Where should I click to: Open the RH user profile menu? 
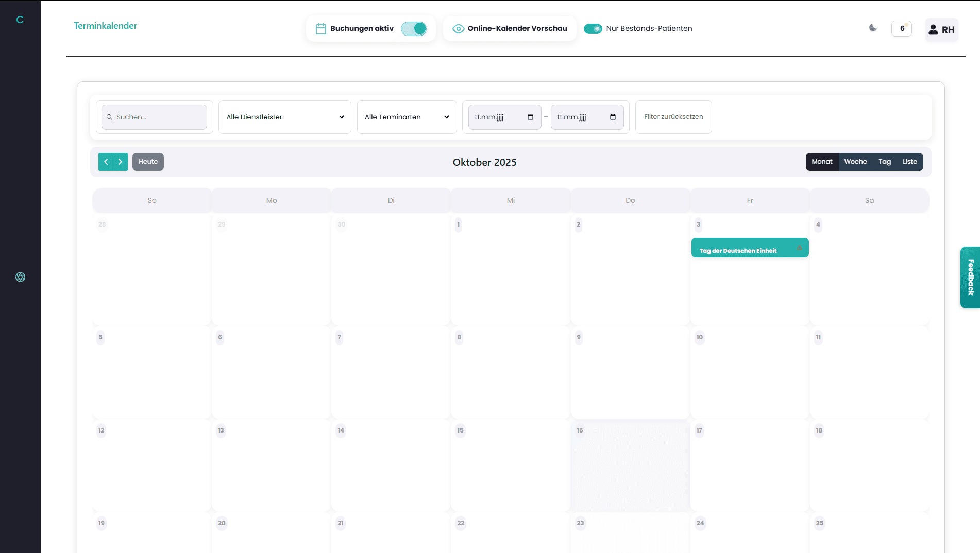point(941,29)
